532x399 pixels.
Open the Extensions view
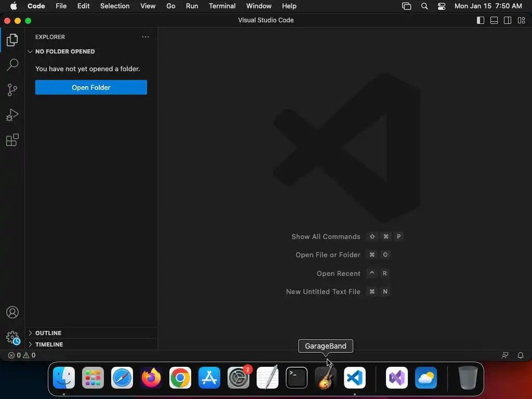(12, 140)
